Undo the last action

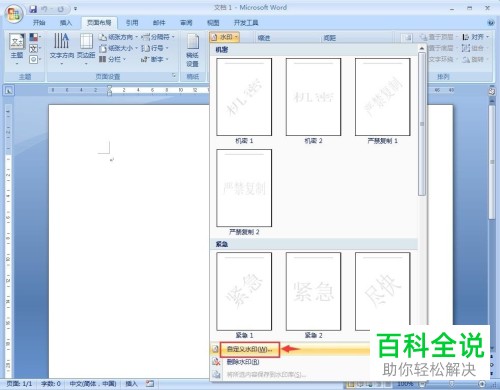click(44, 9)
